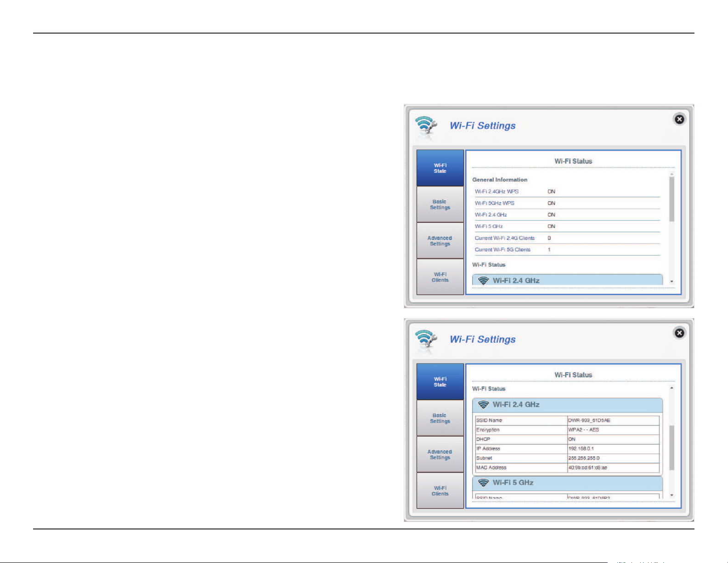
Task: Click encryption value WPA2 - - AES
Action: [584, 430]
